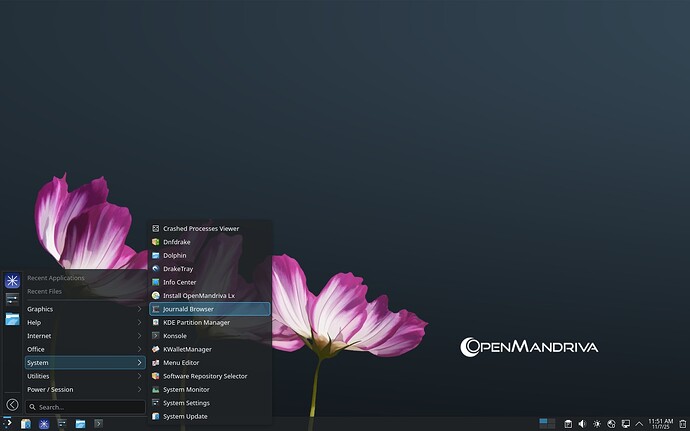
Task: Open the clipboard icon in system tray
Action: point(567,424)
